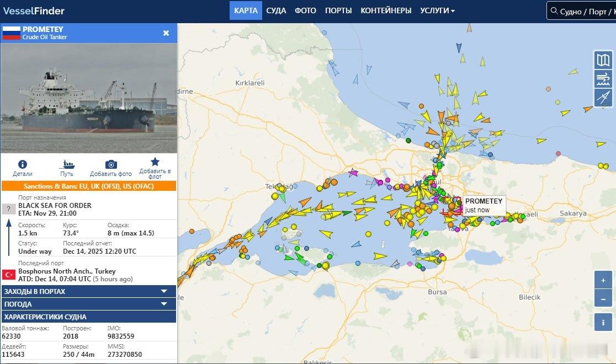Click the Sanctions & Bans orange banner
Image resolution: width=616 pixels, height=364 pixels.
[x=89, y=186]
